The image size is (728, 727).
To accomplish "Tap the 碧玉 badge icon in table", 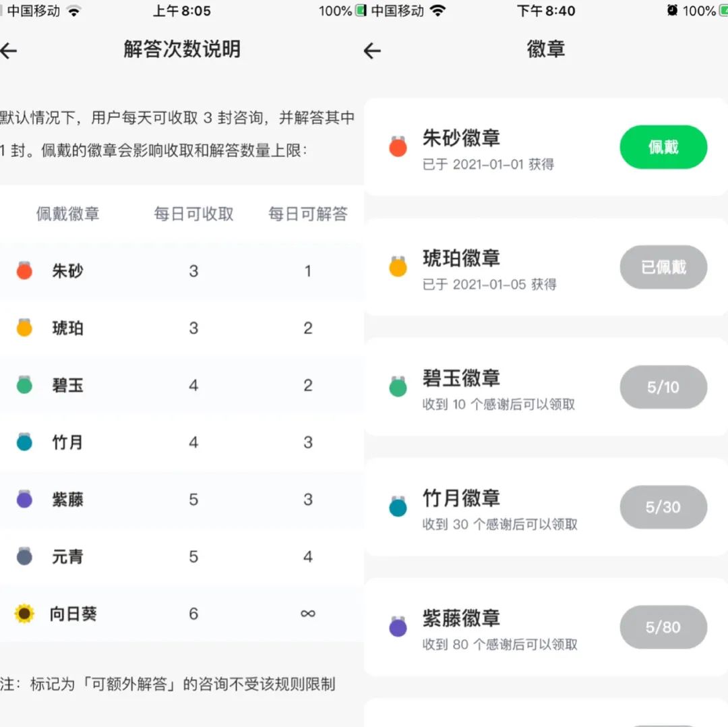I will pyautogui.click(x=24, y=384).
